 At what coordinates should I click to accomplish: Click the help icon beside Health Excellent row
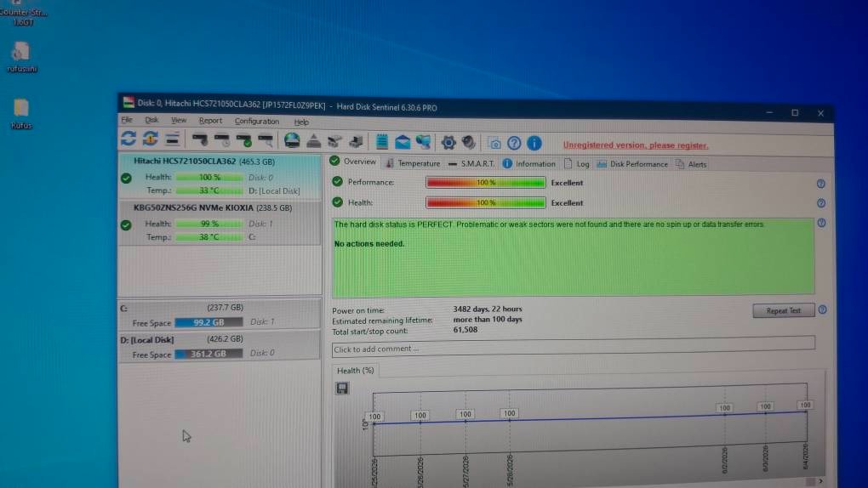click(x=821, y=203)
